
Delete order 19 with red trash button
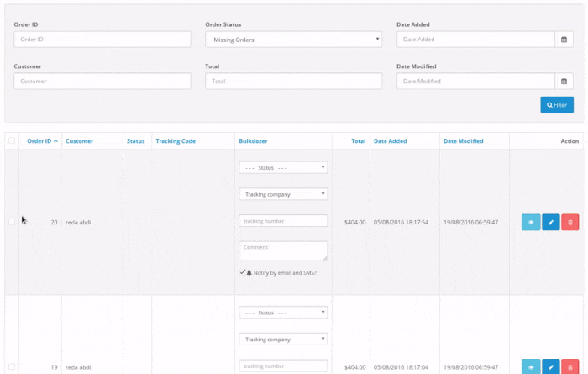(x=570, y=367)
